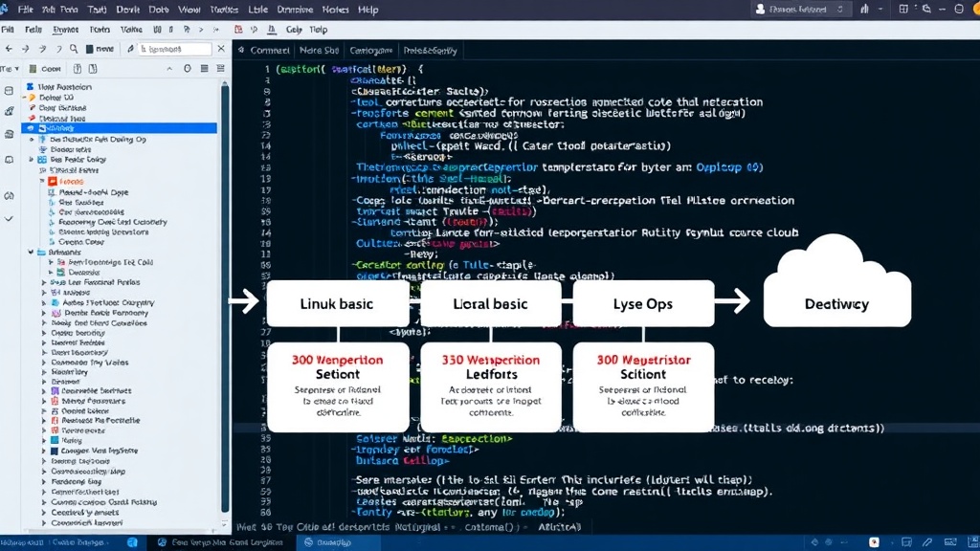Image resolution: width=980 pixels, height=551 pixels.
Task: Click the pencil icon left of the search field
Action: coord(130,49)
